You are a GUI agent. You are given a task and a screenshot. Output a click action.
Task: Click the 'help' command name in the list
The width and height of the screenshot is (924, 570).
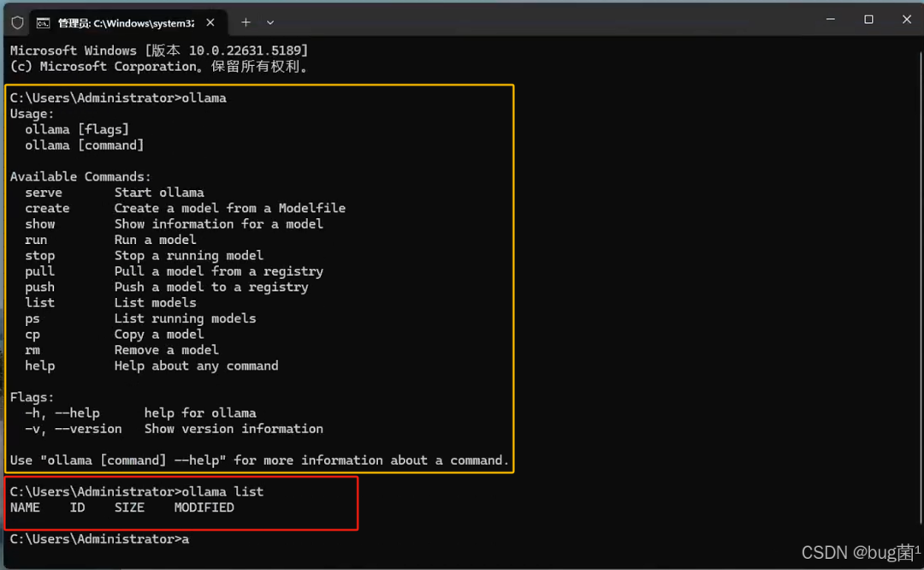pyautogui.click(x=39, y=366)
